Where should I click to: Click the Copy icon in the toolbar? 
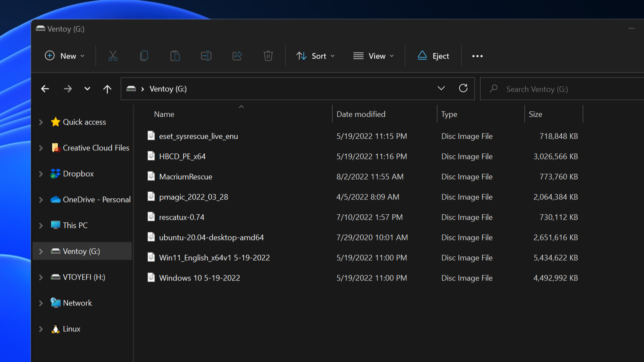click(144, 56)
